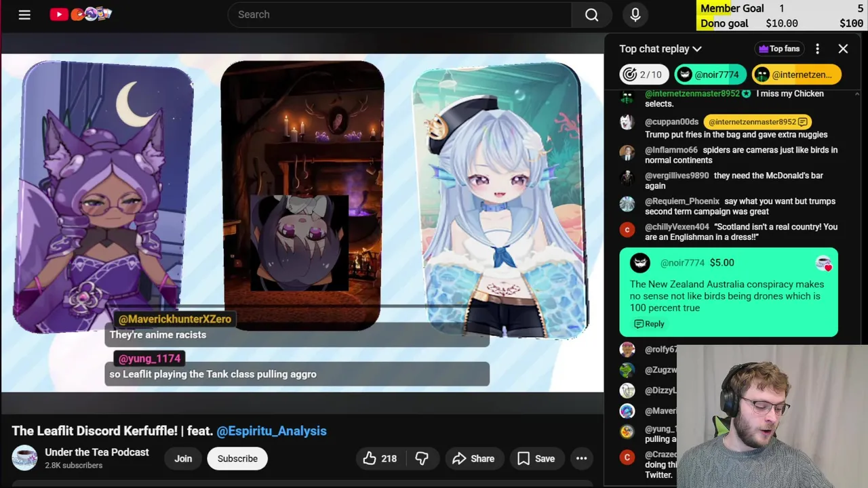868x488 pixels.
Task: Click the @Crazed chat avatar
Action: 627,457
